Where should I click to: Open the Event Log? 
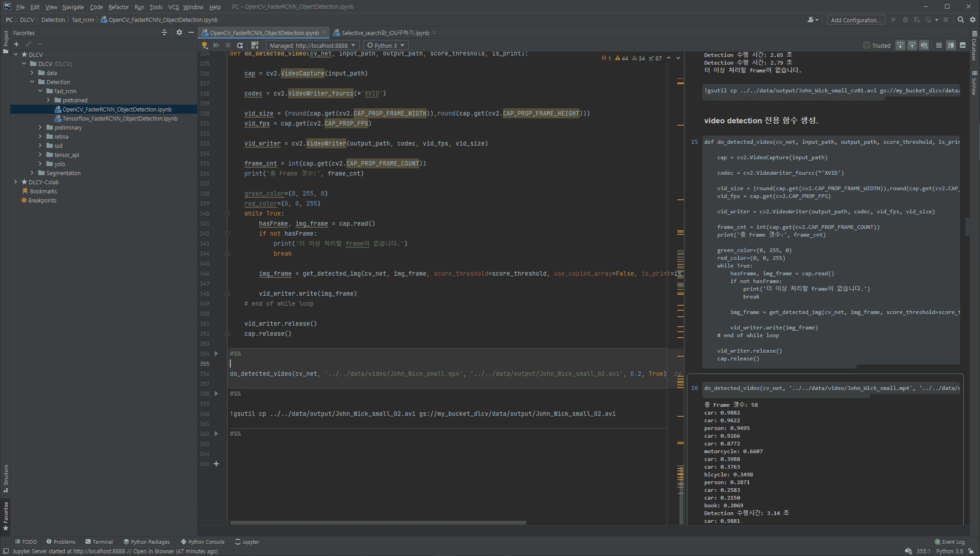coord(950,541)
